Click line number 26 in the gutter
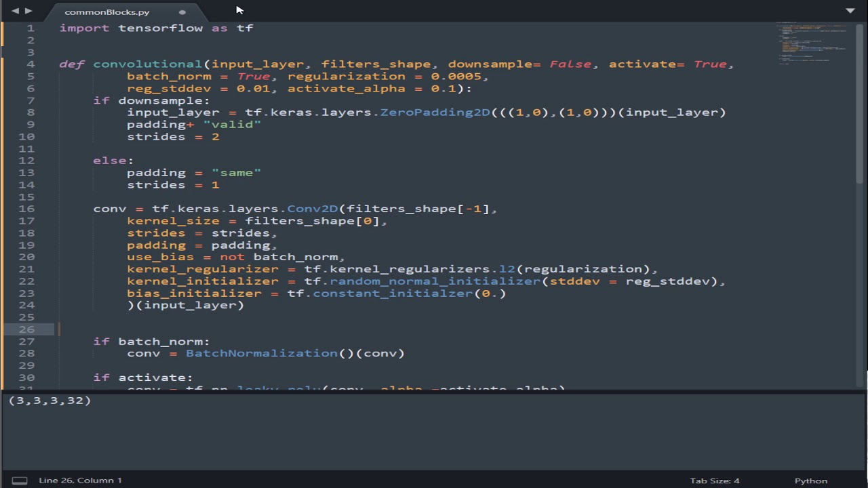Image resolution: width=868 pixels, height=488 pixels. (26, 329)
